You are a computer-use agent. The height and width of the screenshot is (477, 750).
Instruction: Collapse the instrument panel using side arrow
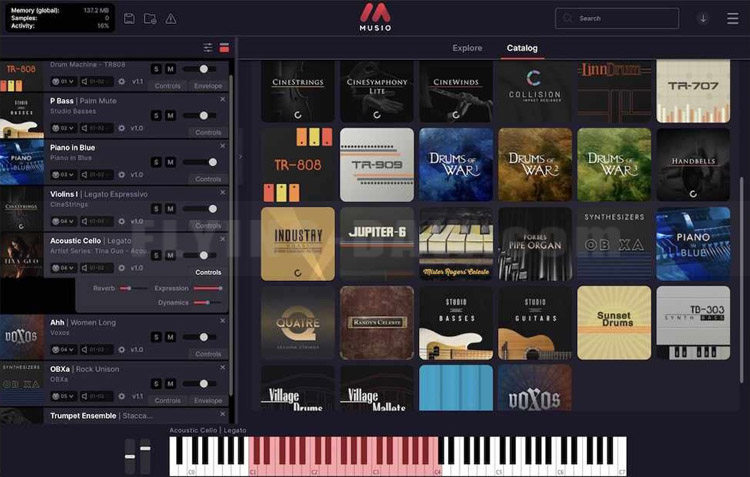coord(241,156)
